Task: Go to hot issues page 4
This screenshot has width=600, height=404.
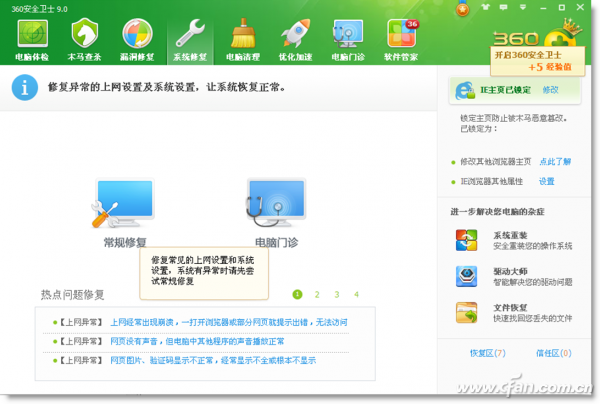Action: click(x=356, y=294)
